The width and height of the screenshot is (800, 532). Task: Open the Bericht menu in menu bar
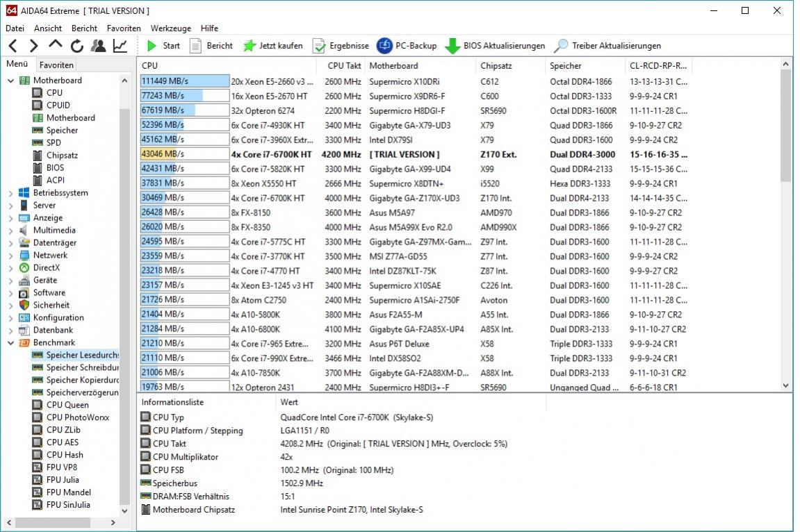[84, 28]
